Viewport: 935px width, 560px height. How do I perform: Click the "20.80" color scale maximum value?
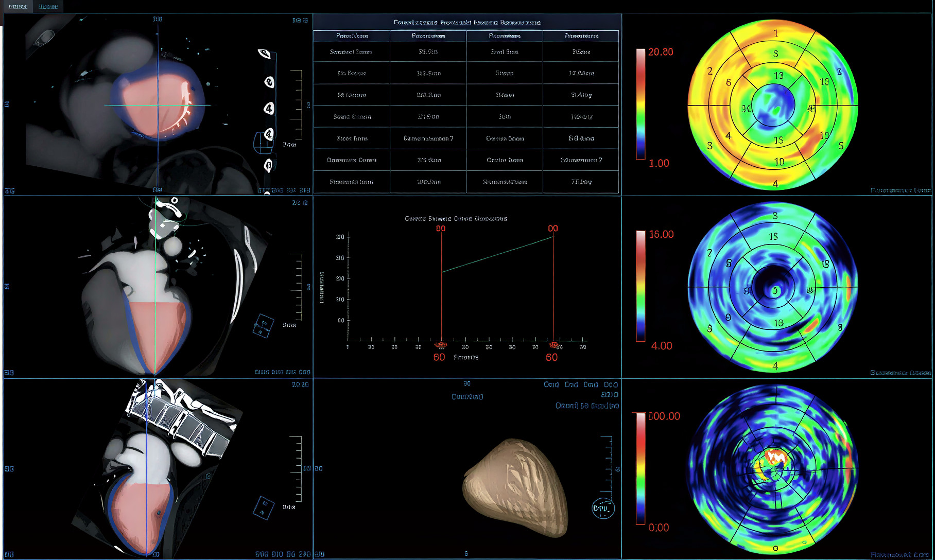pyautogui.click(x=661, y=52)
